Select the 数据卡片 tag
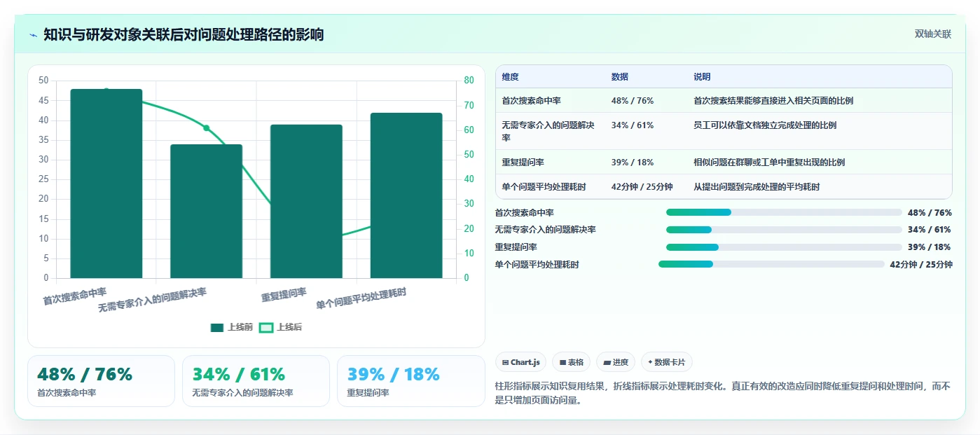The image size is (980, 435). [667, 362]
